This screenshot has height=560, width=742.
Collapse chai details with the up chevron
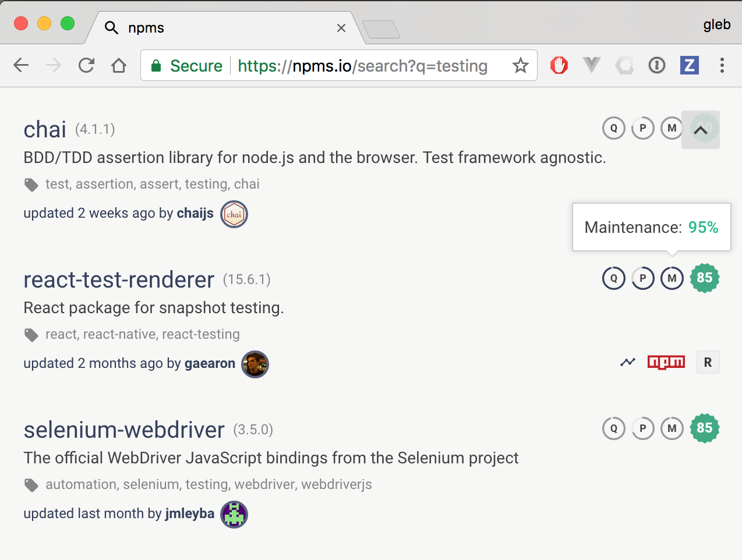click(x=701, y=130)
